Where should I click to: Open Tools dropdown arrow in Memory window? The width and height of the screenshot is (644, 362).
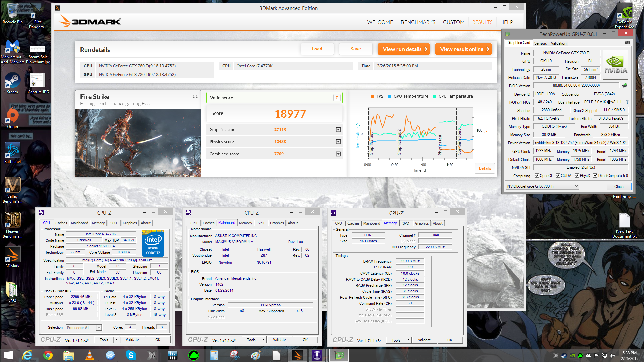pos(408,340)
